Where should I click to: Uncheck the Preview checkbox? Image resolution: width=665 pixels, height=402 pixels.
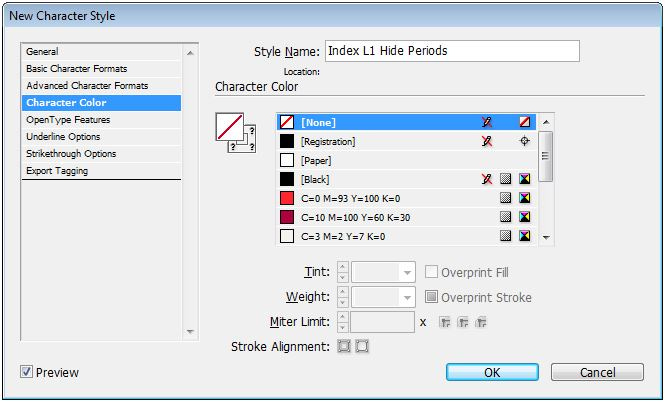pyautogui.click(x=26, y=372)
